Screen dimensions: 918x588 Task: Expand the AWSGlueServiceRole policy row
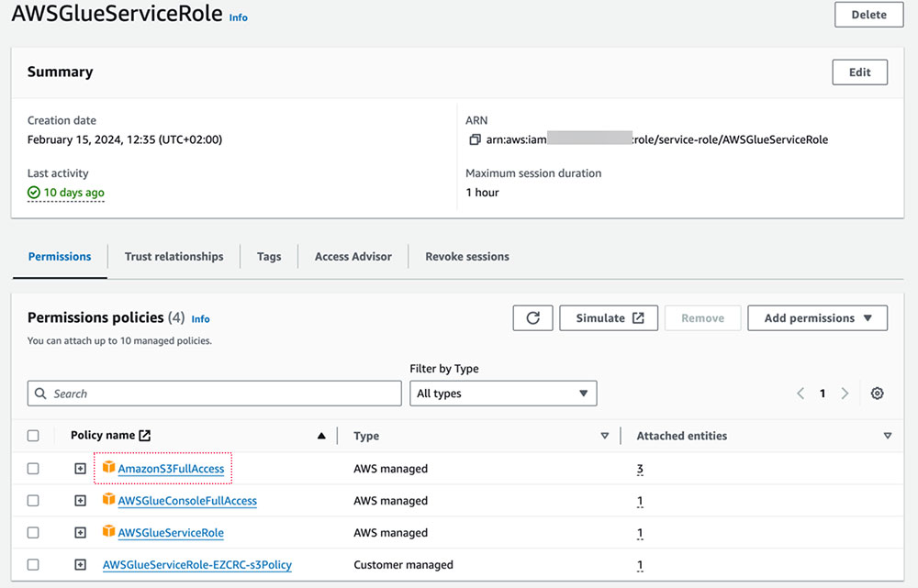pos(80,532)
